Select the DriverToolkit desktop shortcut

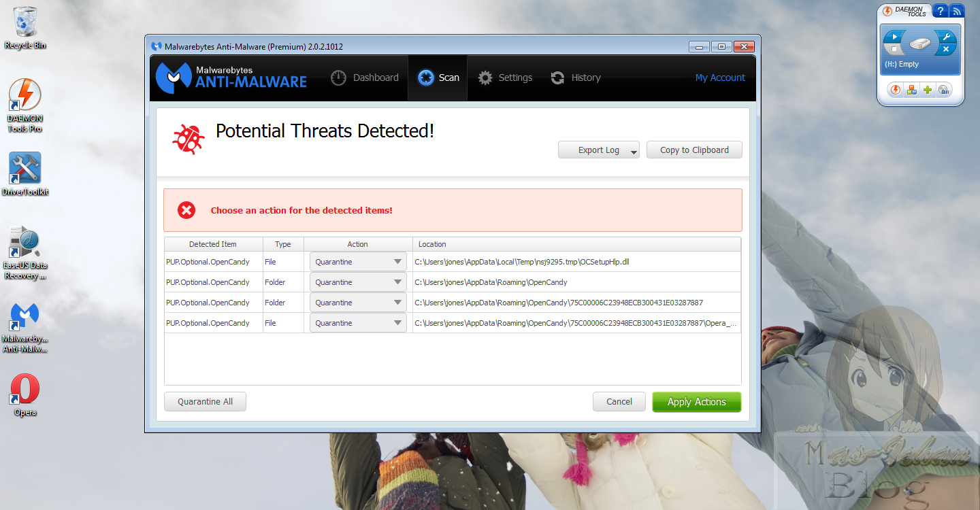click(x=25, y=174)
